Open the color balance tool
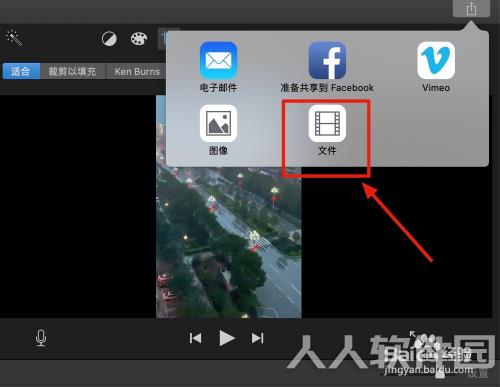This screenshot has width=500, height=387. point(109,39)
